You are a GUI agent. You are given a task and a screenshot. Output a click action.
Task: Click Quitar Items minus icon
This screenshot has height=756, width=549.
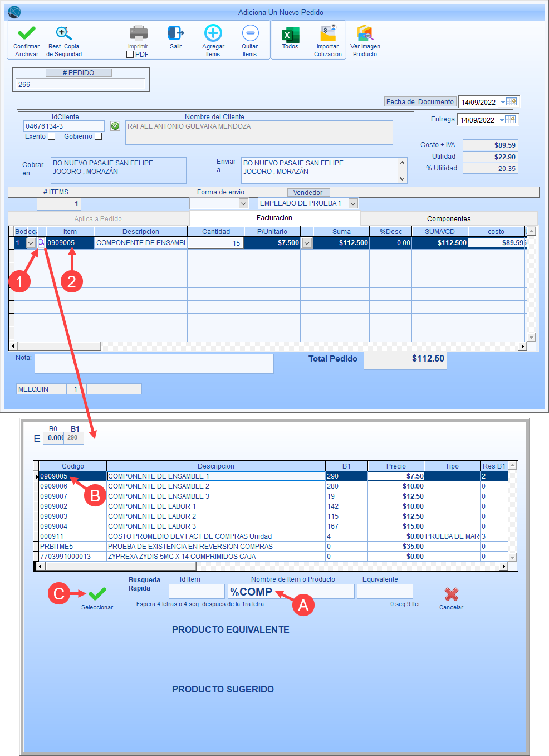point(250,33)
